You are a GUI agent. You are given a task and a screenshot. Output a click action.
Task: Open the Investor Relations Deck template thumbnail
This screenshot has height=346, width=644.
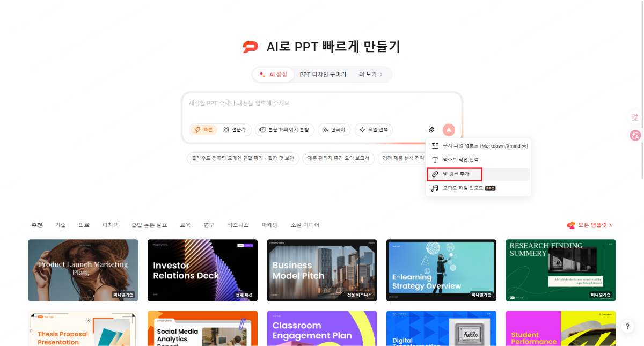pos(202,270)
